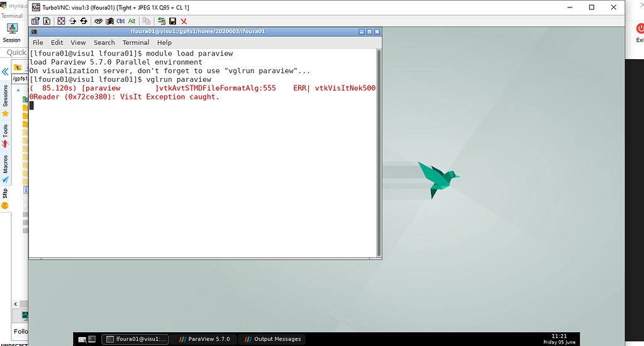Click the TurboVNC window title icon
This screenshot has height=346, width=644.
click(36, 8)
